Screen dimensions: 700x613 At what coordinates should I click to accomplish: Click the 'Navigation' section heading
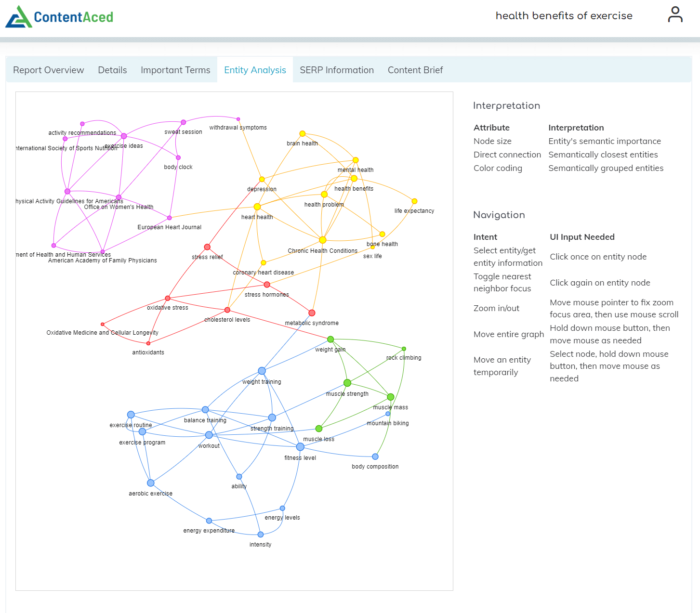click(499, 215)
